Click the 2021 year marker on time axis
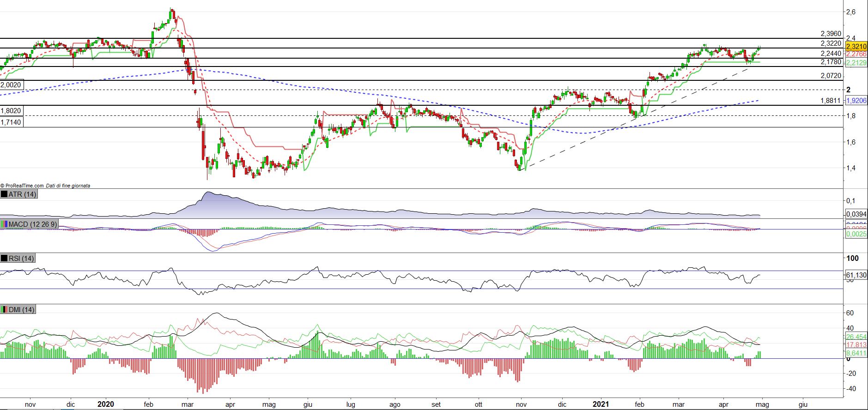This screenshot has width=868, height=410. click(601, 404)
